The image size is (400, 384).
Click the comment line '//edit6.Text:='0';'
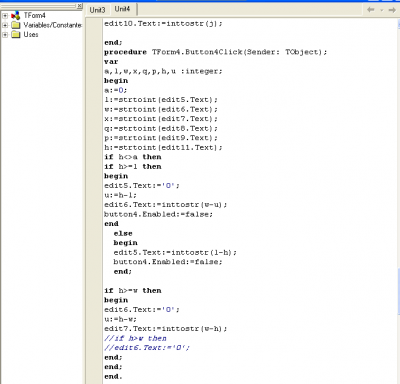pos(147,348)
